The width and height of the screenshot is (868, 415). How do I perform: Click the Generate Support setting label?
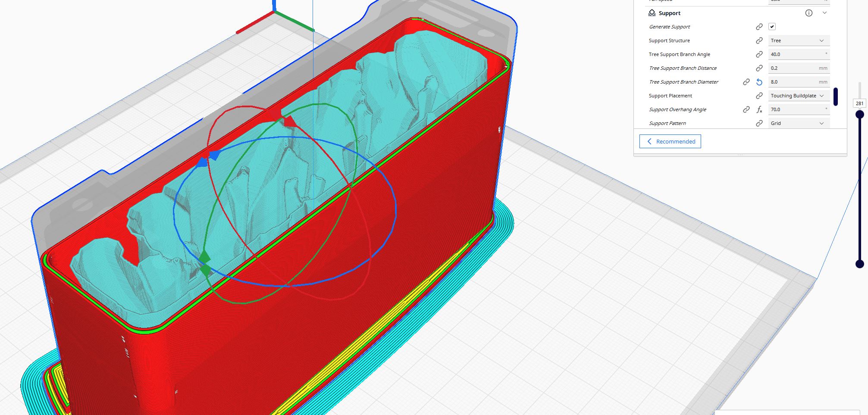pos(669,27)
